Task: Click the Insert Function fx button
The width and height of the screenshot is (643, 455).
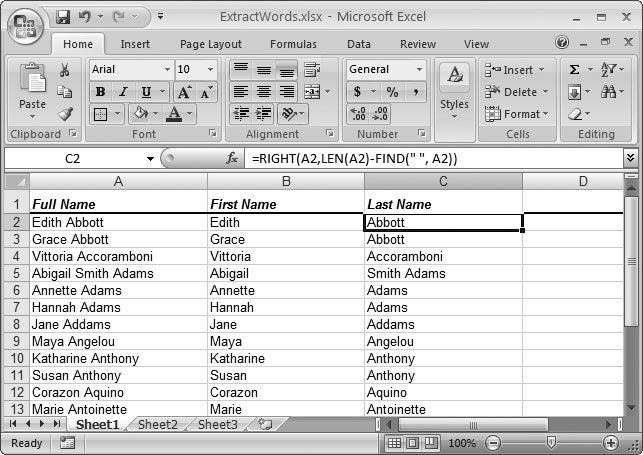Action: point(232,158)
